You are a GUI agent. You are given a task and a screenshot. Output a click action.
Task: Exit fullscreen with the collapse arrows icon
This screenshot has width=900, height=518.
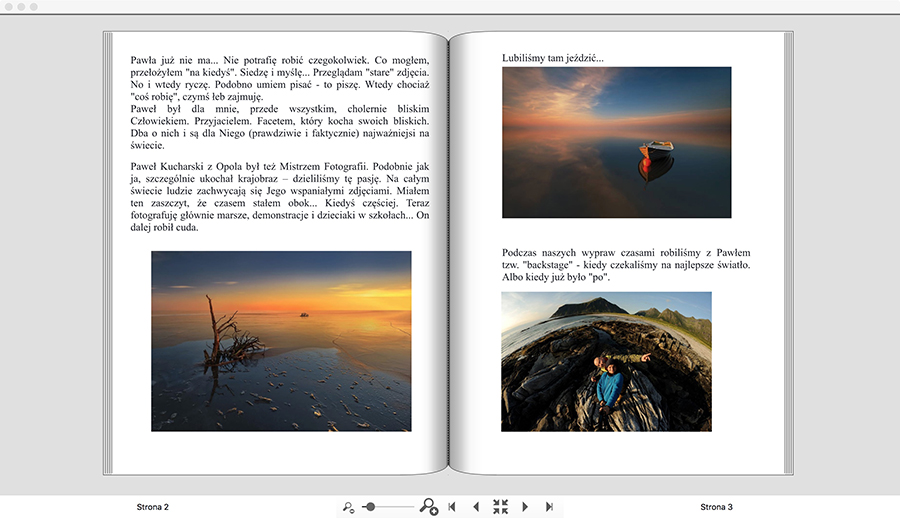coord(500,507)
